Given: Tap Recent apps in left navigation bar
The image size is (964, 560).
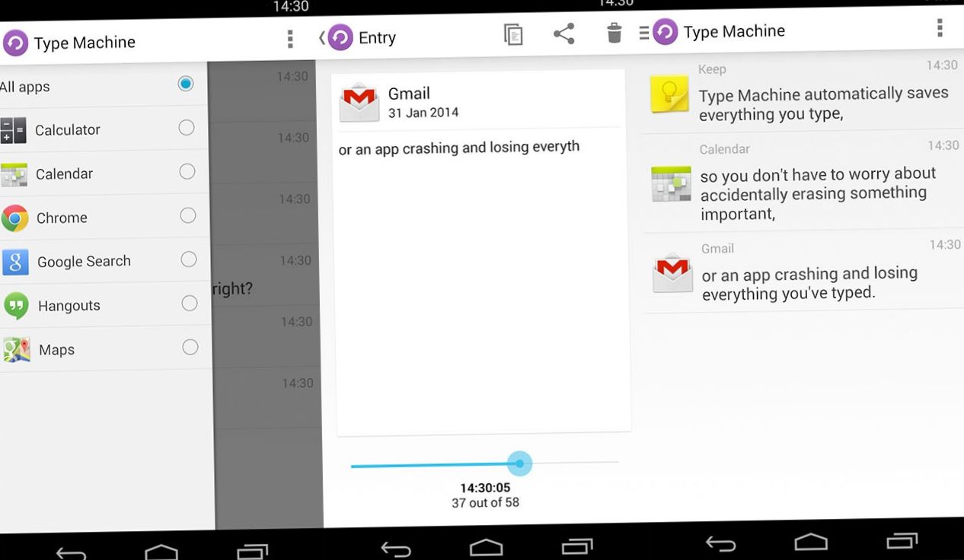Looking at the screenshot, I should click(x=253, y=551).
